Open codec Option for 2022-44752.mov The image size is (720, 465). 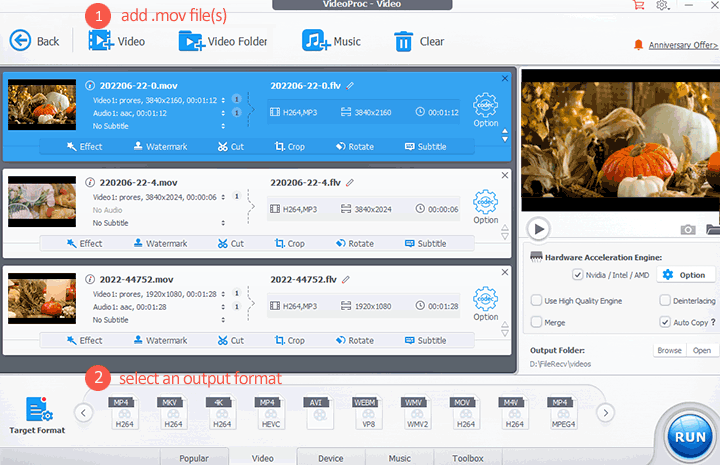pyautogui.click(x=485, y=304)
